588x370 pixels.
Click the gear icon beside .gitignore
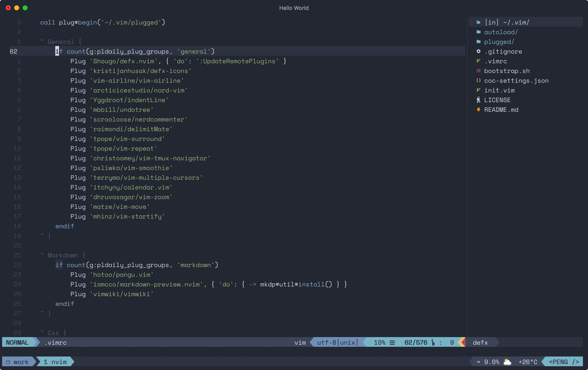pyautogui.click(x=478, y=51)
